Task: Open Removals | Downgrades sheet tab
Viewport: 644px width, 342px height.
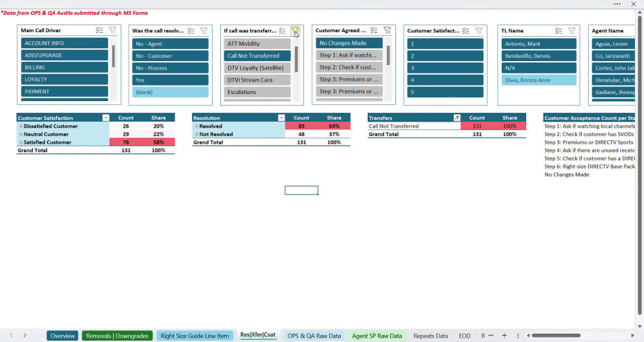Action: [117, 336]
